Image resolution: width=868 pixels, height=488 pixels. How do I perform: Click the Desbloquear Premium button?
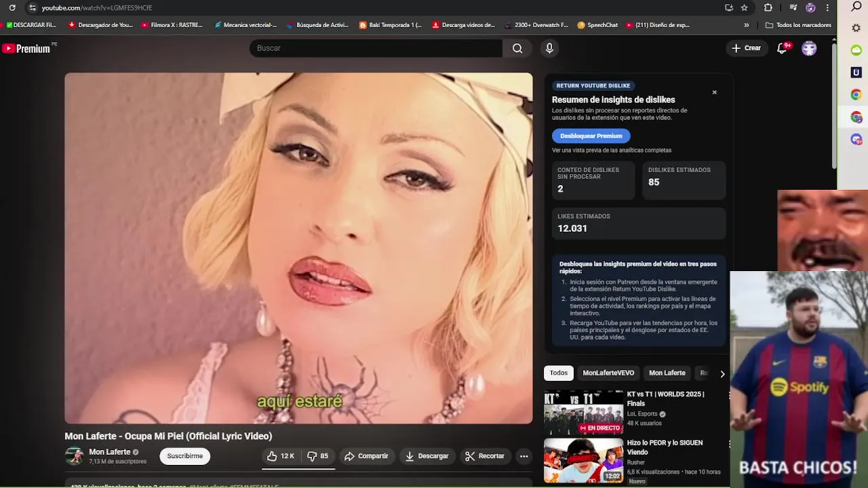point(591,136)
